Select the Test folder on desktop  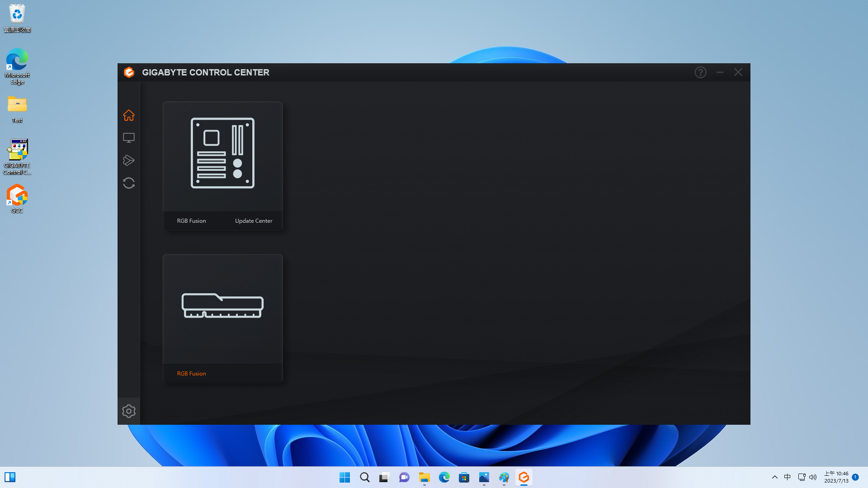point(17,109)
